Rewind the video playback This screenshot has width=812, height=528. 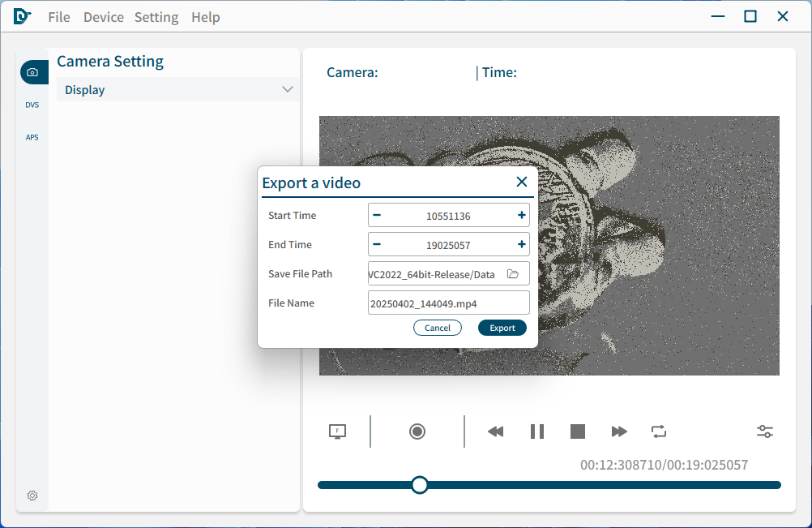pyautogui.click(x=495, y=431)
